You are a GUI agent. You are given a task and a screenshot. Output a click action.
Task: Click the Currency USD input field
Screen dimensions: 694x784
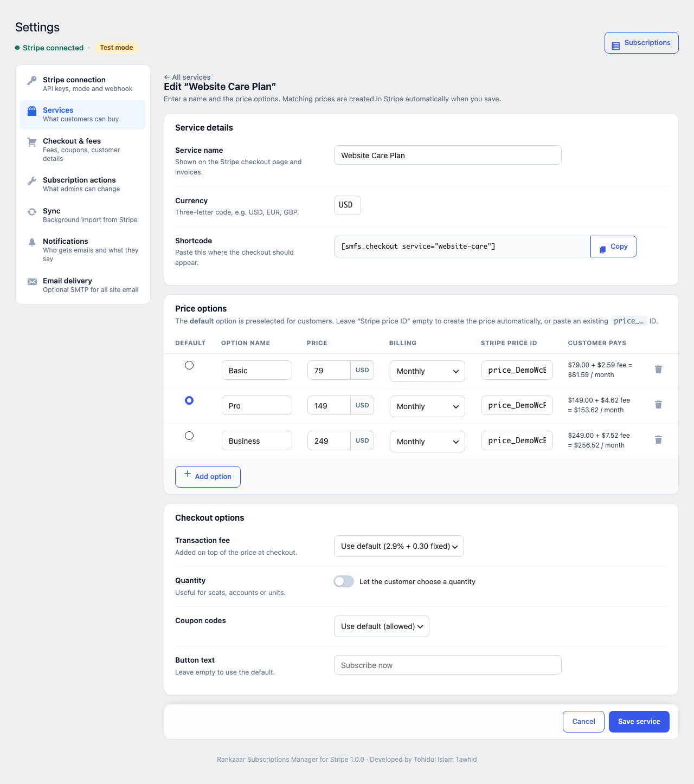coord(348,205)
